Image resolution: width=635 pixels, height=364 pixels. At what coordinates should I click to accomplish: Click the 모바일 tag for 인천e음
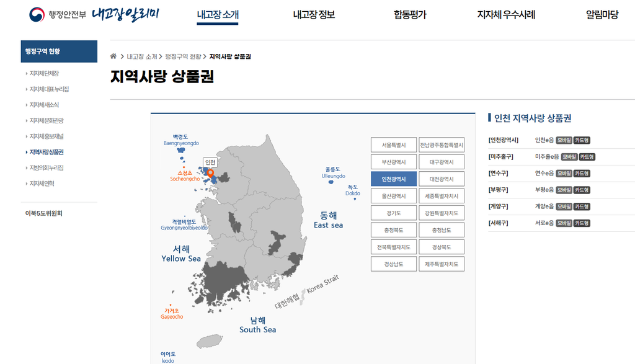tap(564, 140)
